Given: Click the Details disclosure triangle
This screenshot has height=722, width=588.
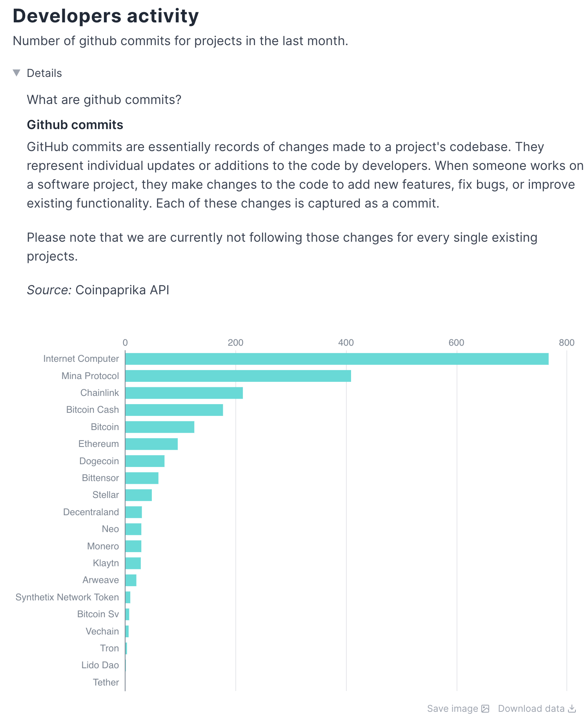Looking at the screenshot, I should pos(16,73).
